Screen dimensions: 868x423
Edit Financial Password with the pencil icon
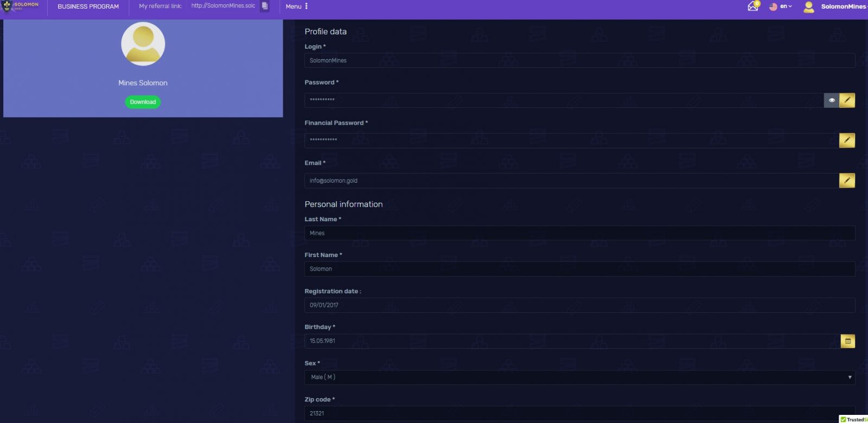847,140
